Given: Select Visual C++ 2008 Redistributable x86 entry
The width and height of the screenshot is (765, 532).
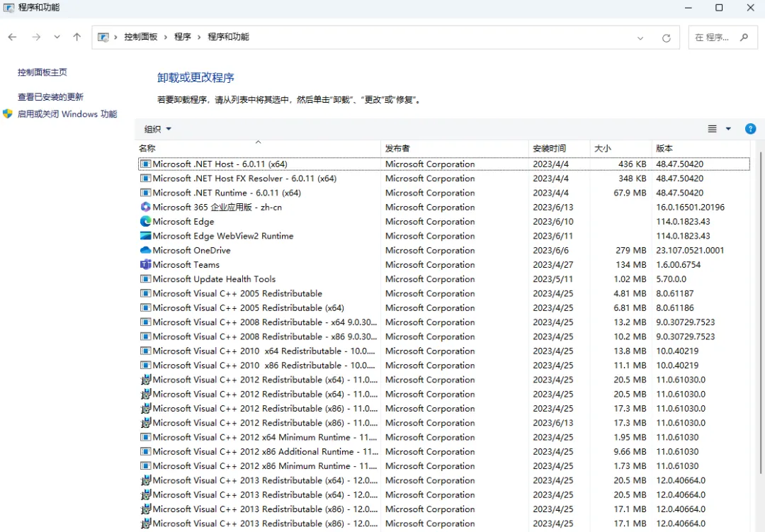Looking at the screenshot, I should (x=264, y=336).
